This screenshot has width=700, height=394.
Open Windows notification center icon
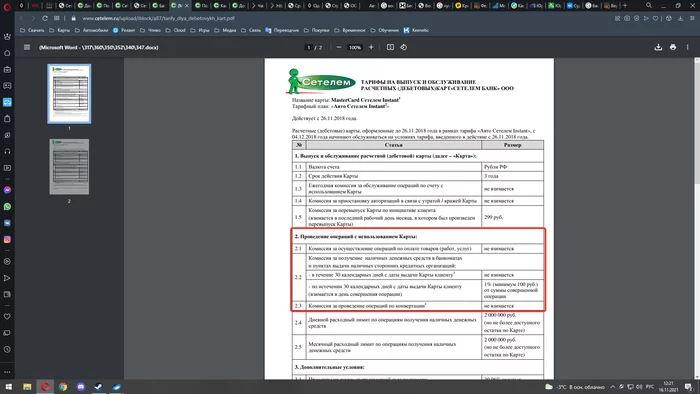pyautogui.click(x=688, y=386)
